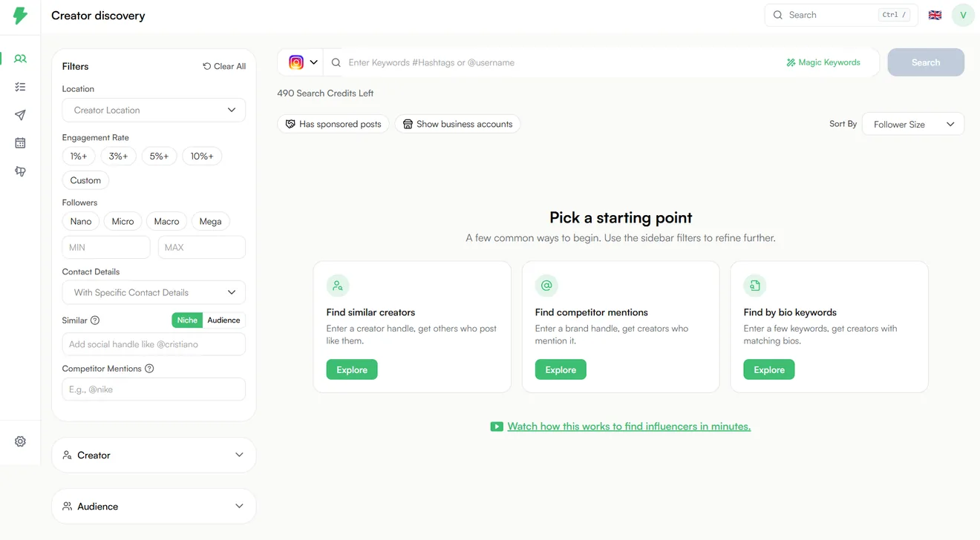
Task: Click the Pick a starting point heading
Action: click(621, 217)
